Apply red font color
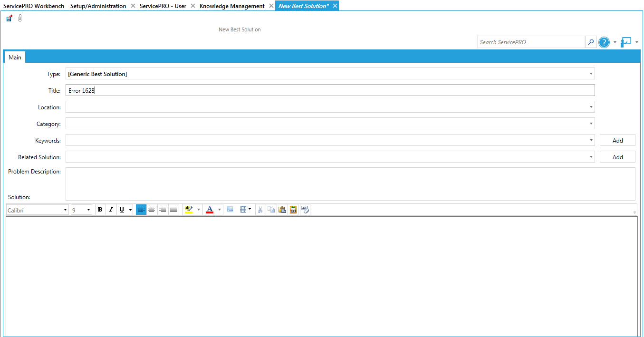 pos(210,210)
